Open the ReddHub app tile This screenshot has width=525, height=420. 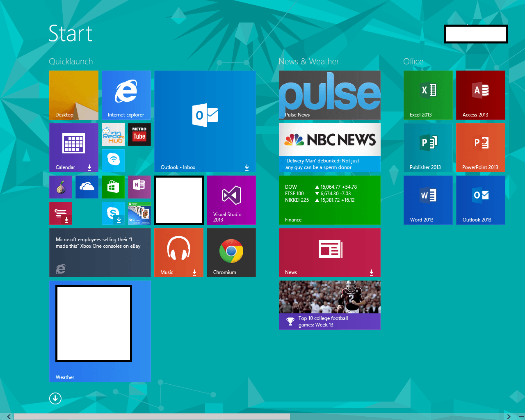click(113, 135)
